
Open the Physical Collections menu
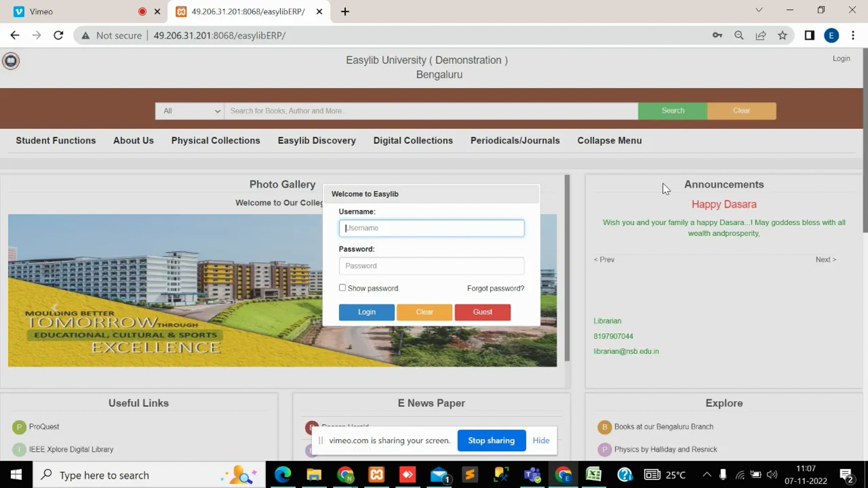216,141
